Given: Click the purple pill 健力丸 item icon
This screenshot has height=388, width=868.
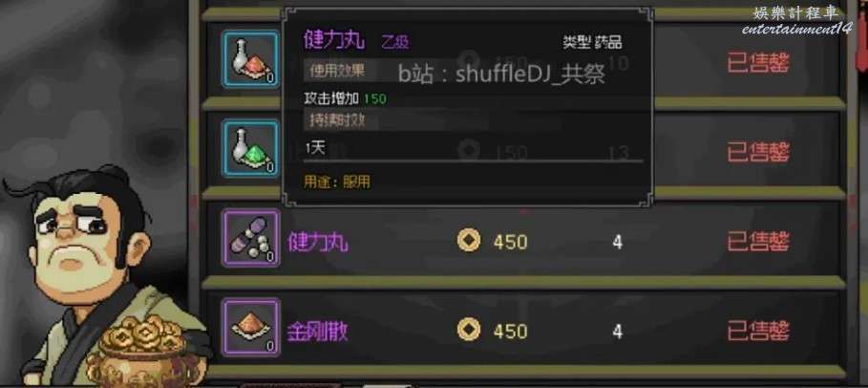Looking at the screenshot, I should click(x=251, y=239).
